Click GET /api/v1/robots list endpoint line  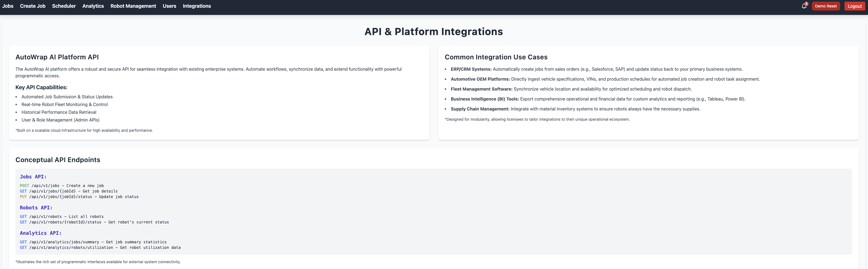click(62, 217)
